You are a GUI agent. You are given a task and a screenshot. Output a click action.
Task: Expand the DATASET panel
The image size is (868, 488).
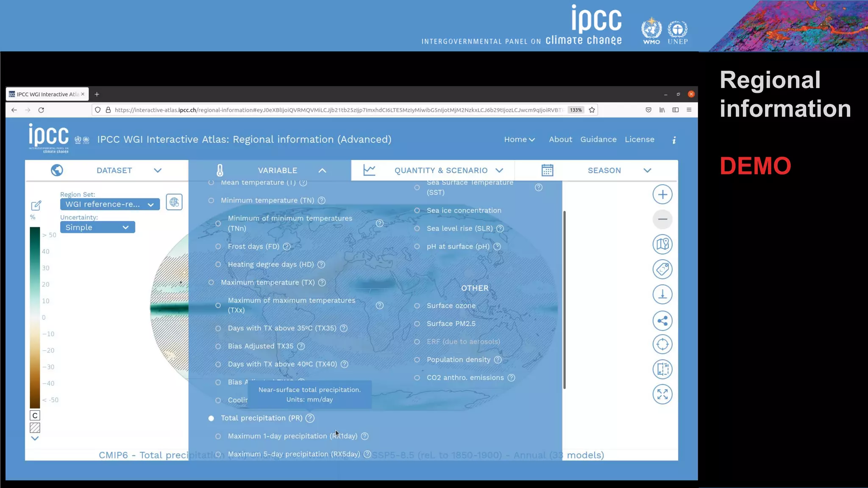point(106,170)
